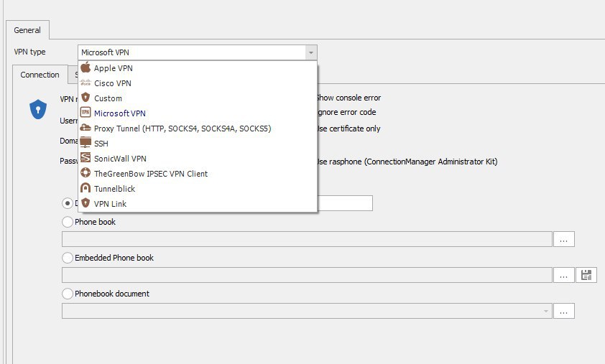This screenshot has height=364, width=605.
Task: Switch to the General tab
Action: (x=27, y=30)
